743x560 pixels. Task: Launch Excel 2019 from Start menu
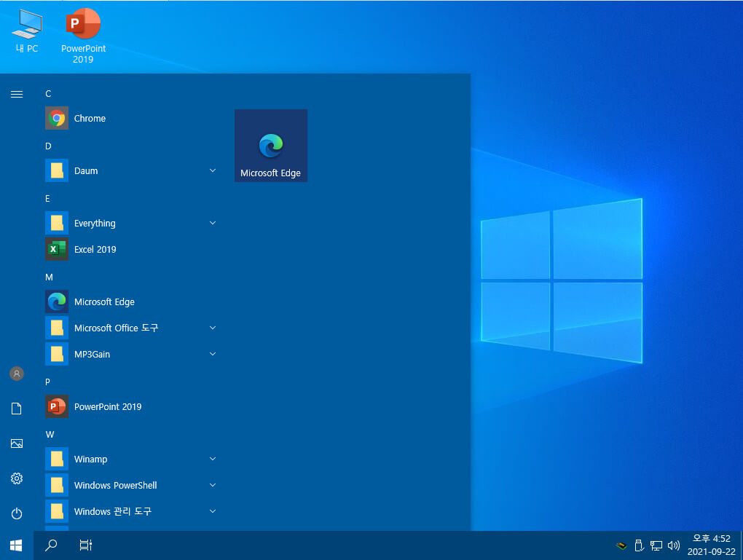click(x=130, y=249)
